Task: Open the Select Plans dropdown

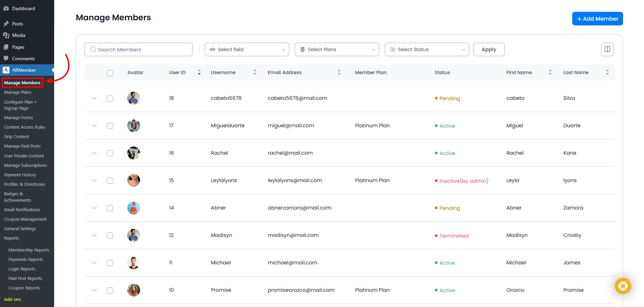Action: click(337, 49)
